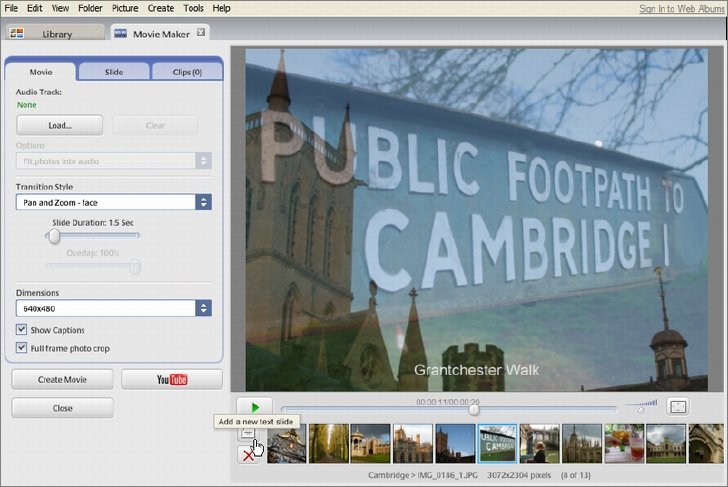This screenshot has width=728, height=487.
Task: Open the Create menu
Action: click(161, 8)
